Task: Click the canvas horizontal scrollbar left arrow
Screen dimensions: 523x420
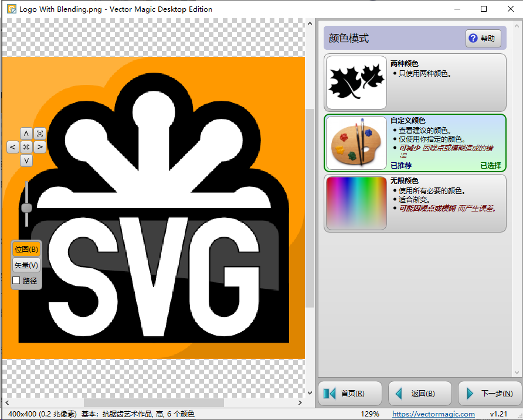Action: (x=7, y=402)
